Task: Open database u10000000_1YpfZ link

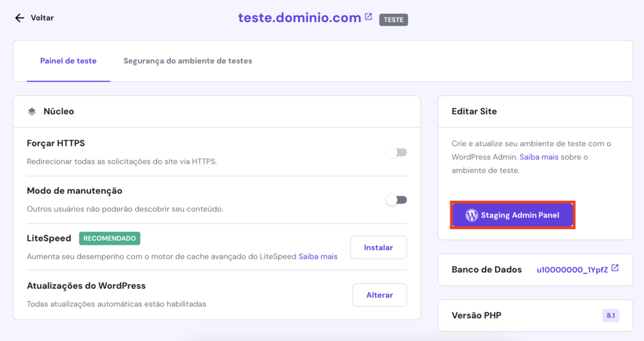Action: (x=572, y=270)
